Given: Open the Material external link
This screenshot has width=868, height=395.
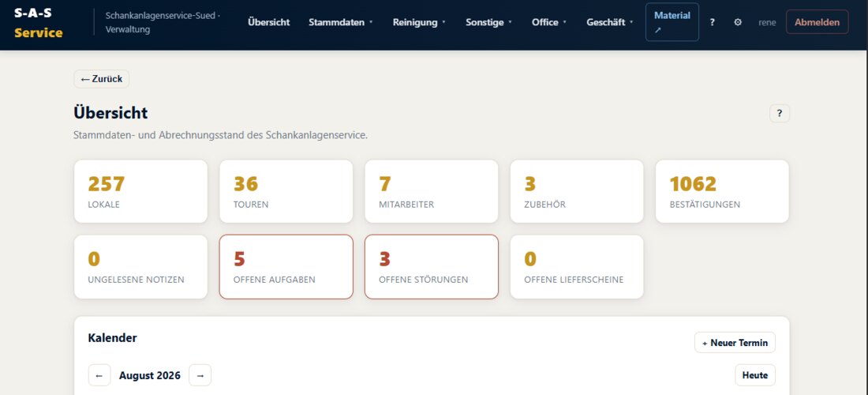Looking at the screenshot, I should [672, 22].
